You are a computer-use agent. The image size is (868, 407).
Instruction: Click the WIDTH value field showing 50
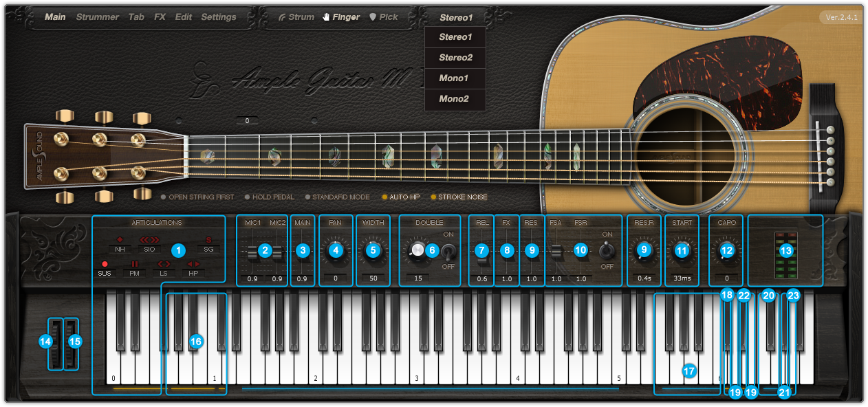coord(373,278)
